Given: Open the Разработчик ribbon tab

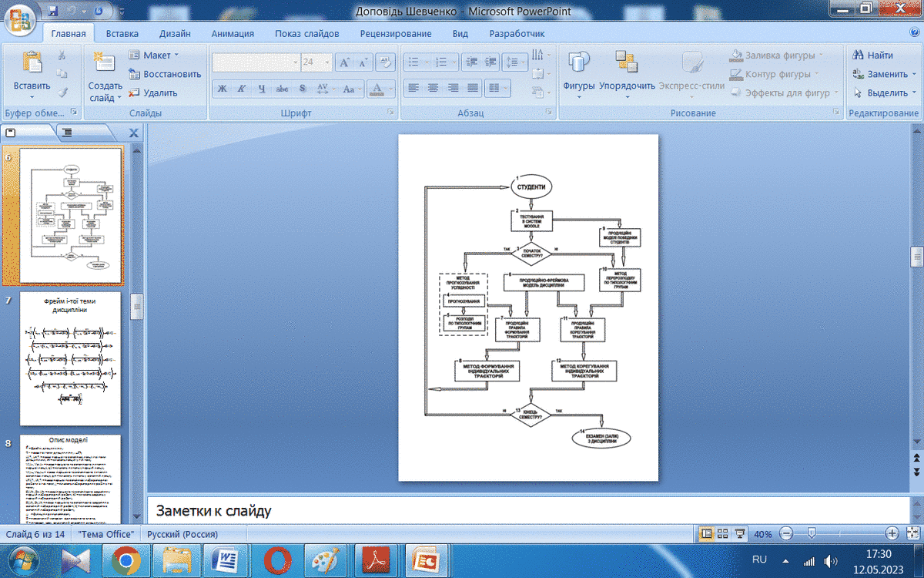Looking at the screenshot, I should 517,34.
